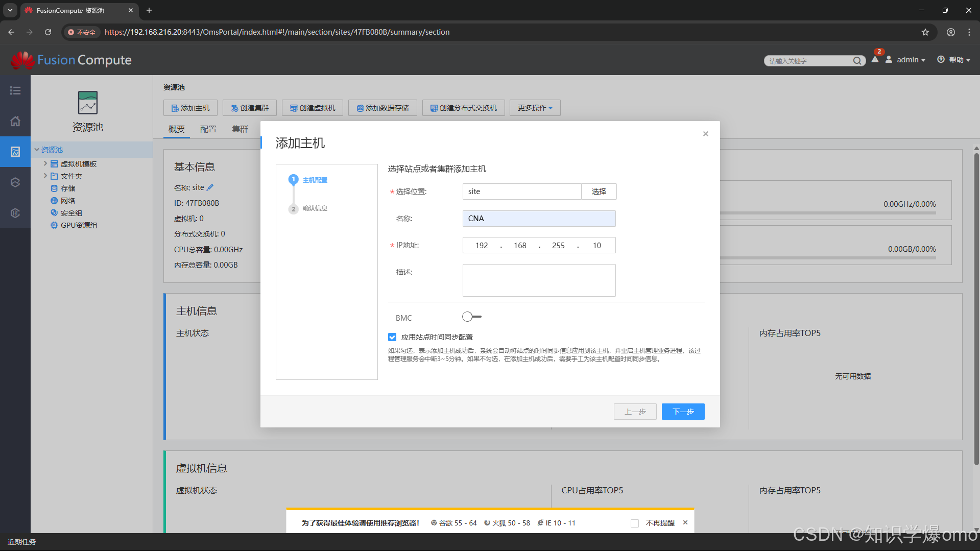Click the 存储 storage icon in tree
The width and height of the screenshot is (980, 551).
[x=54, y=188]
